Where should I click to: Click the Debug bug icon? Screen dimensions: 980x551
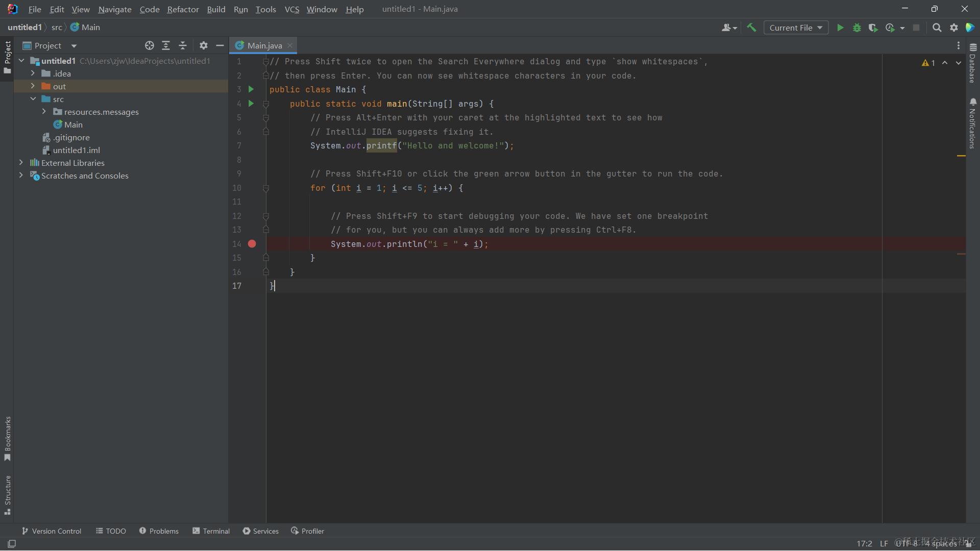(856, 28)
